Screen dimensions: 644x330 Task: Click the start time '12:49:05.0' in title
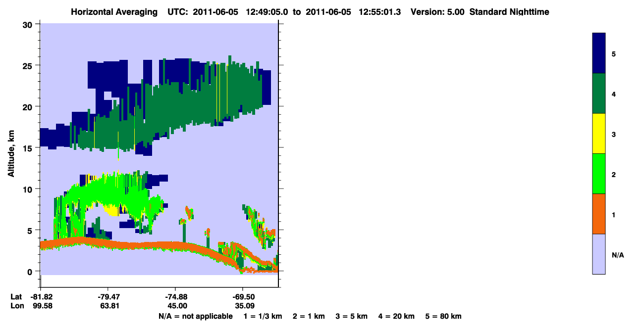[268, 12]
